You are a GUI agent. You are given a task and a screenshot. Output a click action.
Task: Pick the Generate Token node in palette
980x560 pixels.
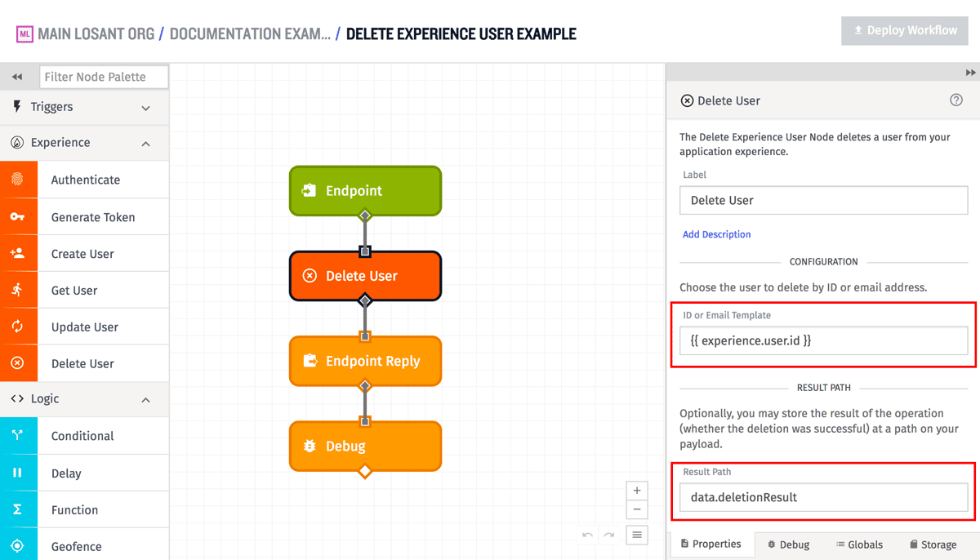tap(84, 217)
